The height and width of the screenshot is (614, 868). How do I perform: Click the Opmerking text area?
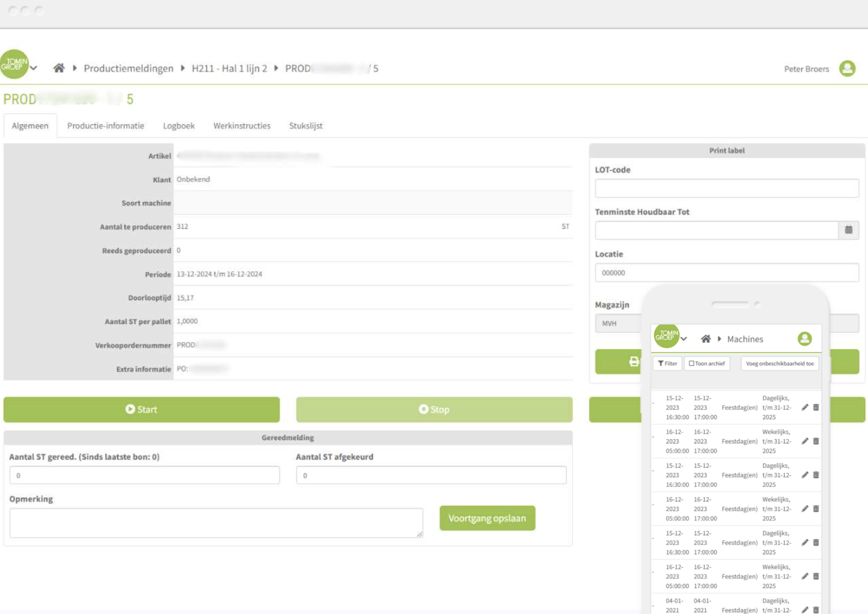point(216,523)
